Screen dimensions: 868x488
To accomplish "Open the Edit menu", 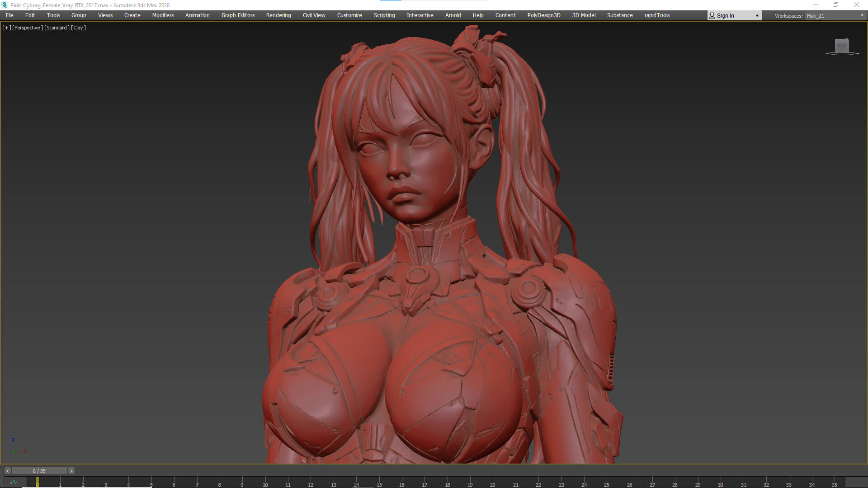I will click(x=30, y=15).
